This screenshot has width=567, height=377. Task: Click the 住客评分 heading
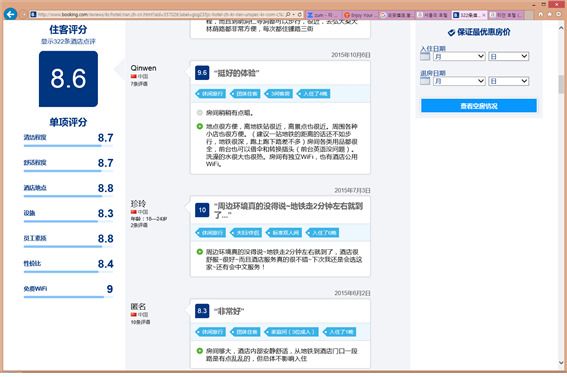68,30
